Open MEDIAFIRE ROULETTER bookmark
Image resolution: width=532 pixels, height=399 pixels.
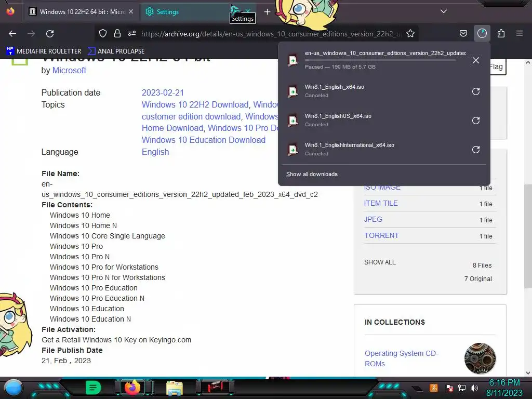[x=44, y=51]
